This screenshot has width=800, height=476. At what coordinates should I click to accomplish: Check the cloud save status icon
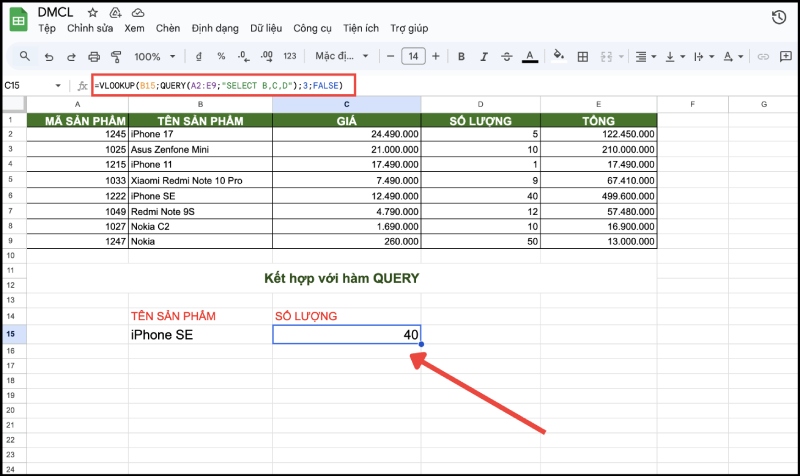[138, 13]
